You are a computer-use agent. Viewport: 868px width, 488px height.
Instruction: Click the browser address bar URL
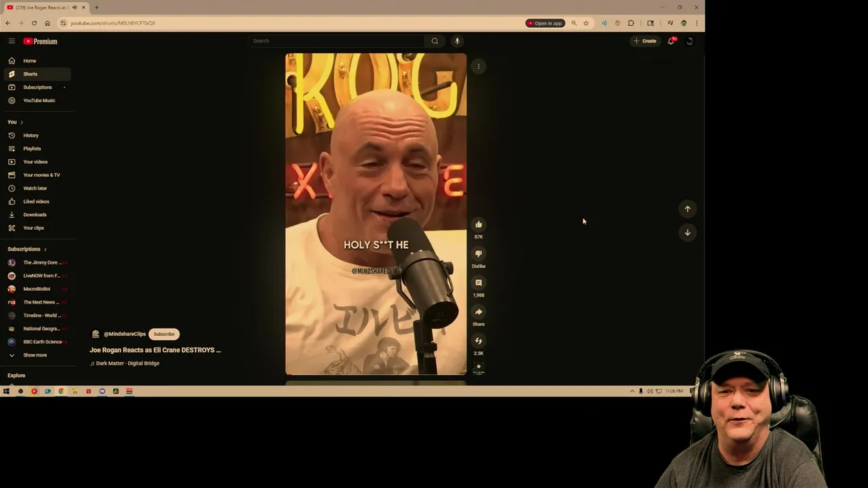[x=113, y=23]
